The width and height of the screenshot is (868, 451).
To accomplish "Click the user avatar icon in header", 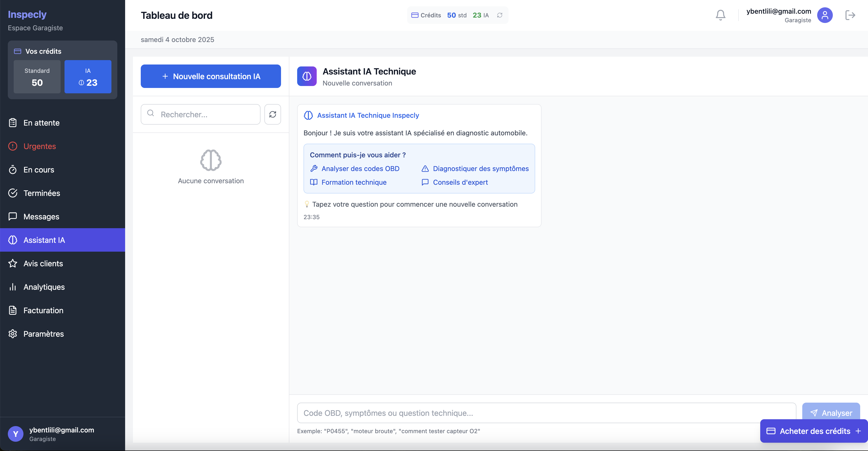I will click(x=825, y=15).
